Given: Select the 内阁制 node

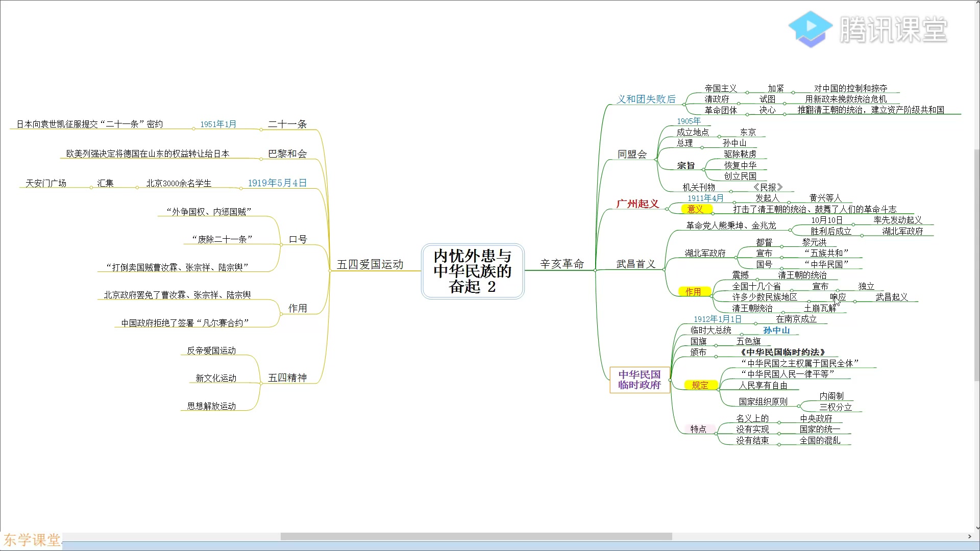Looking at the screenshot, I should (x=831, y=396).
